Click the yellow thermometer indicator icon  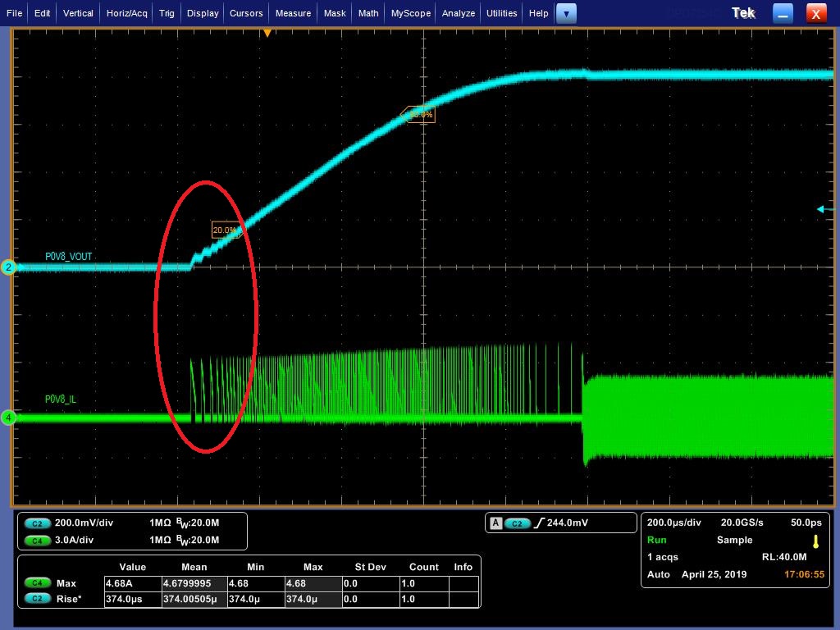pos(816,541)
